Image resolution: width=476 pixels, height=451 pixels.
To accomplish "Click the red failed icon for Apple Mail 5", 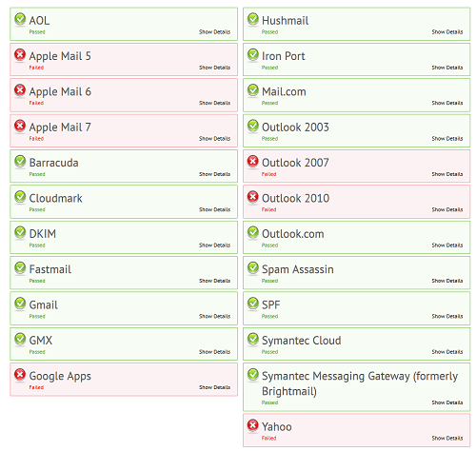I will (20, 54).
